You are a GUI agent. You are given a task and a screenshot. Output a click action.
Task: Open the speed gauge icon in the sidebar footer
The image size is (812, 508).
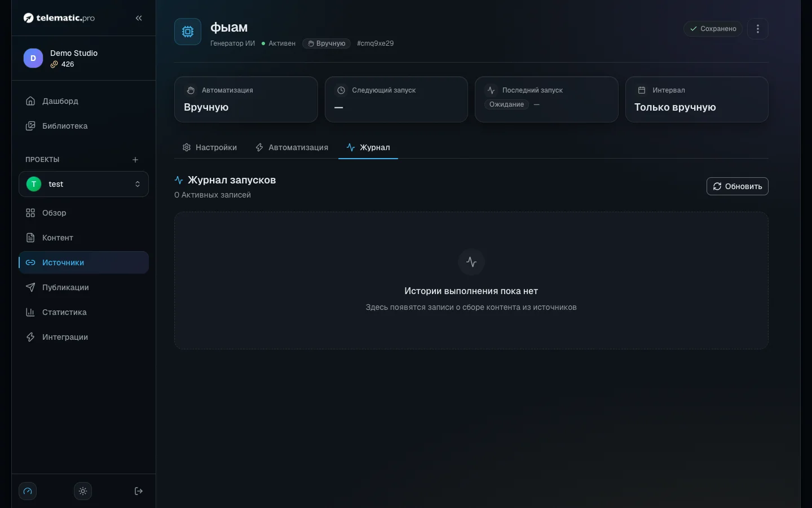tap(28, 491)
